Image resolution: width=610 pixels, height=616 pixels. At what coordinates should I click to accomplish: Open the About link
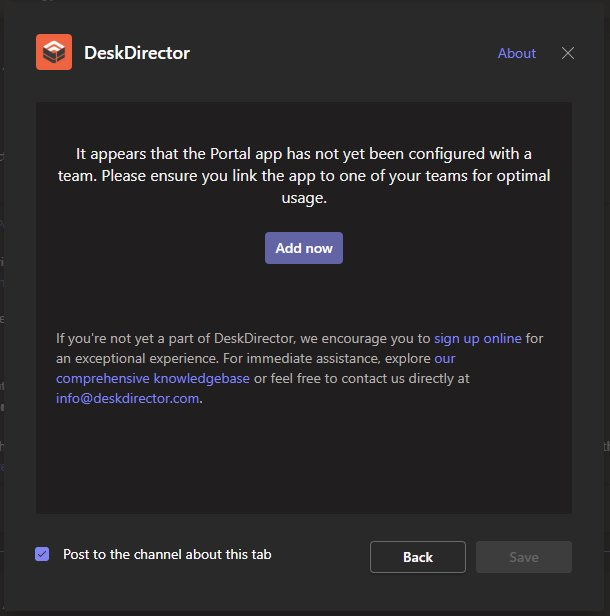click(x=517, y=53)
